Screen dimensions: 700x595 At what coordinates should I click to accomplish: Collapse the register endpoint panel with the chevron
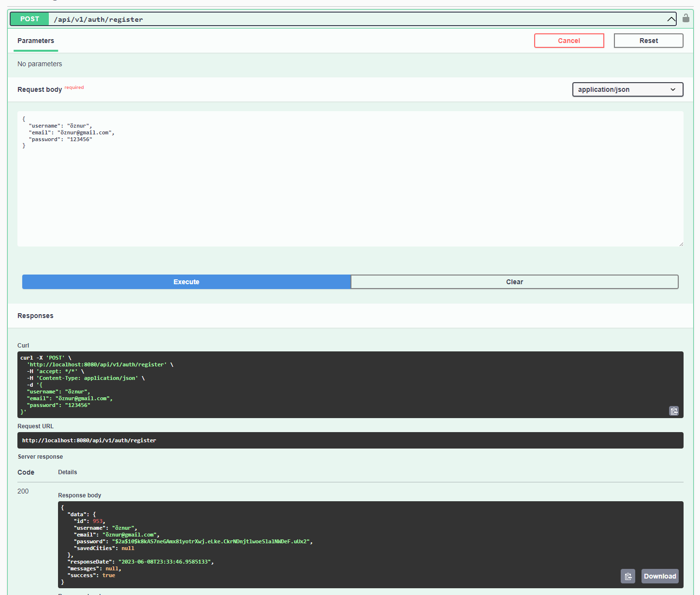coord(671,19)
